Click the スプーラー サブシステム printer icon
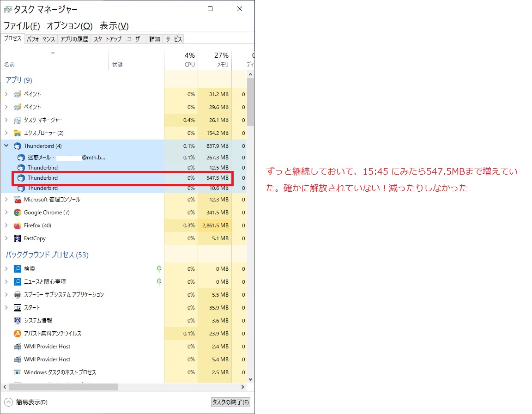532x414 pixels. click(x=18, y=295)
